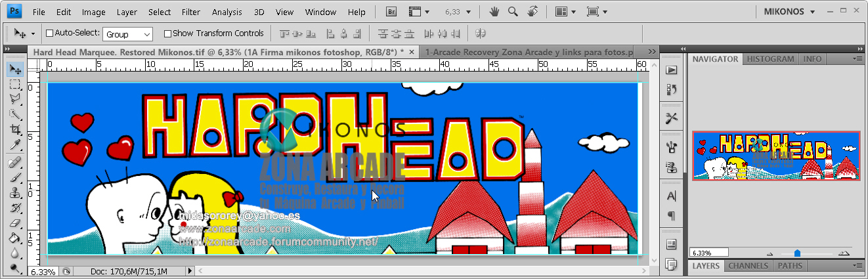
Task: Enable the Auto-Select checkbox
Action: pos(49,33)
